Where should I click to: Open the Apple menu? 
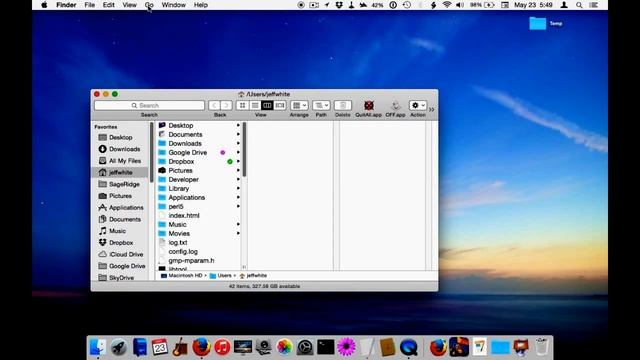[x=44, y=5]
